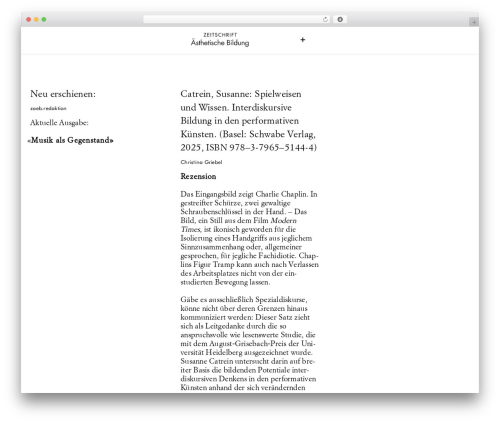The height and width of the screenshot is (423, 500).
Task: Click paragraph starting 'Gäbe es ausschließlich Spezialdiskurse'
Action: (x=248, y=343)
